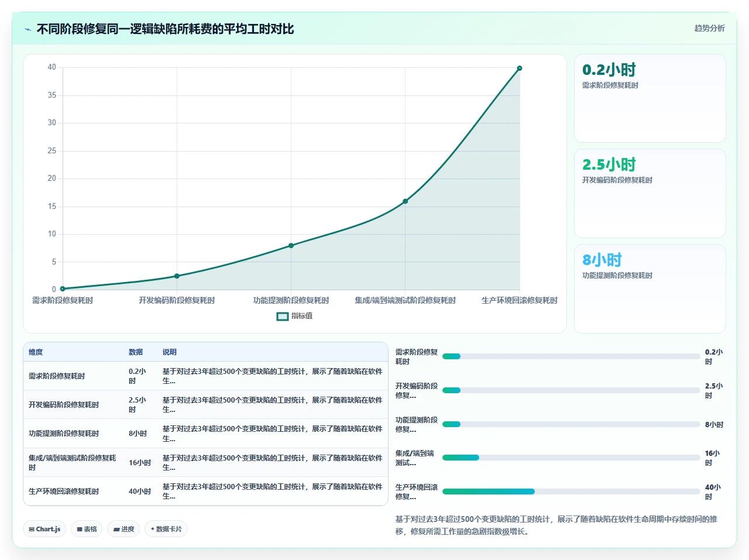Select table row 集成/端到端测试阶段修复耗时
The image size is (749, 560).
[x=205, y=462]
